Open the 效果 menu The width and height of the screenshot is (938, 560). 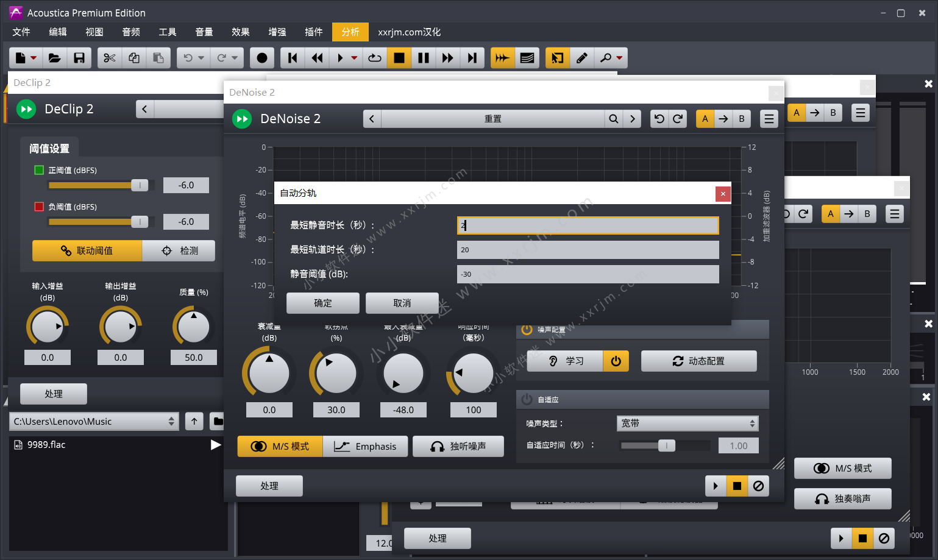(x=241, y=32)
